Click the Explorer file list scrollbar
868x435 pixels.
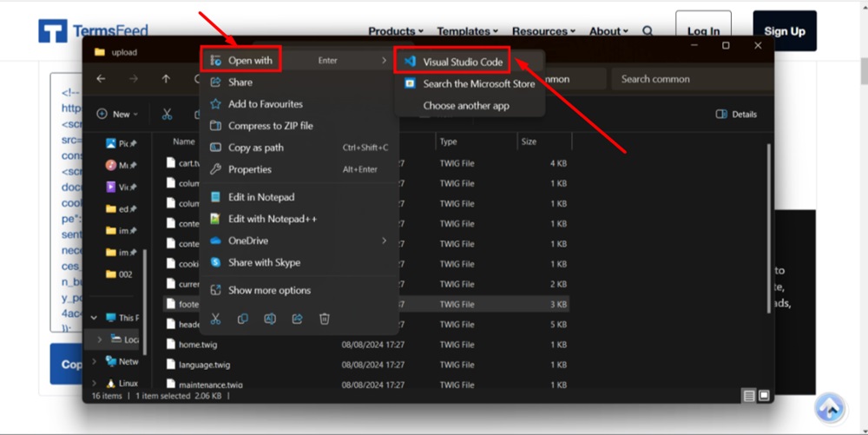[768, 228]
